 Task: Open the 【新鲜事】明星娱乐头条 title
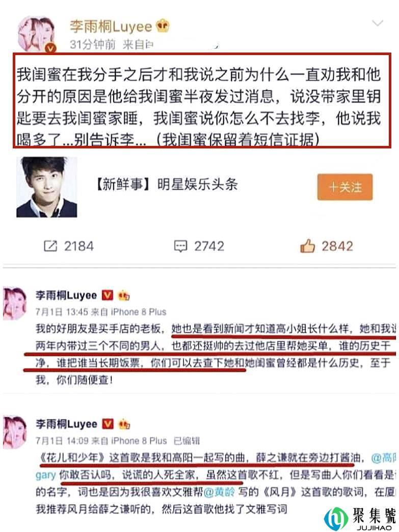166,184
